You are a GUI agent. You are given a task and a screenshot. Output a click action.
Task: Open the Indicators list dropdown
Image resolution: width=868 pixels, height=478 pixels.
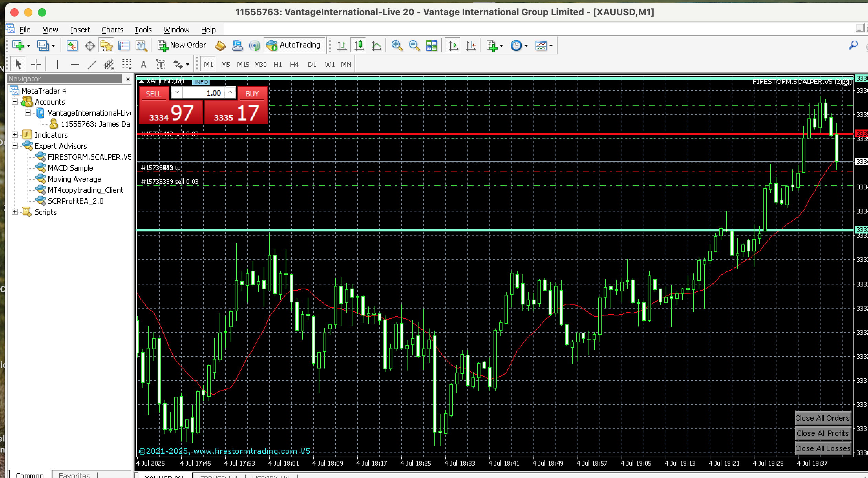pos(495,45)
